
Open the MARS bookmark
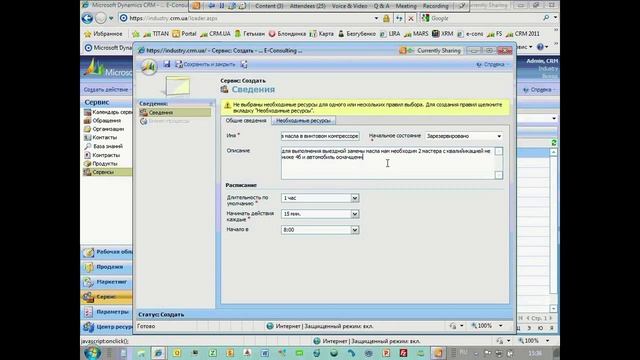416,34
